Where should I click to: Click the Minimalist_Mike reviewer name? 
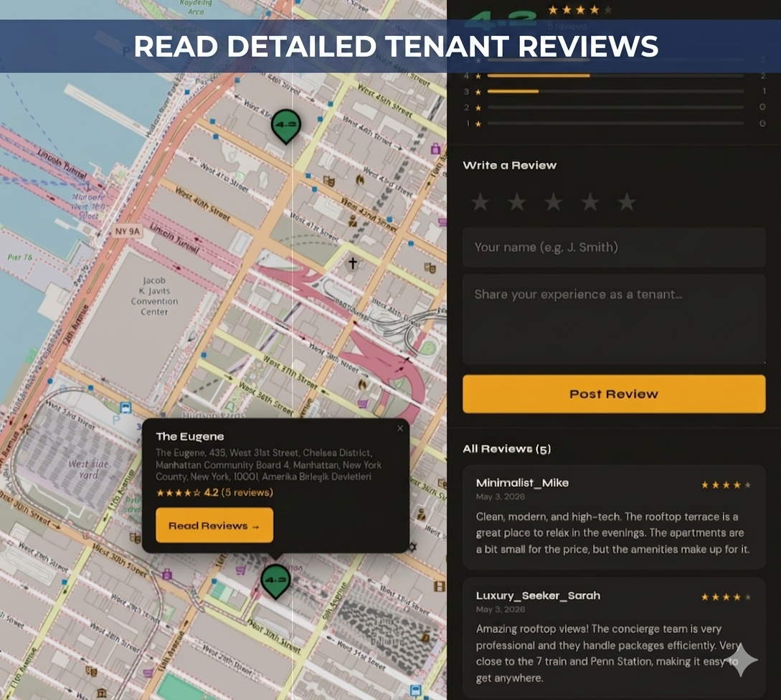[x=522, y=483]
